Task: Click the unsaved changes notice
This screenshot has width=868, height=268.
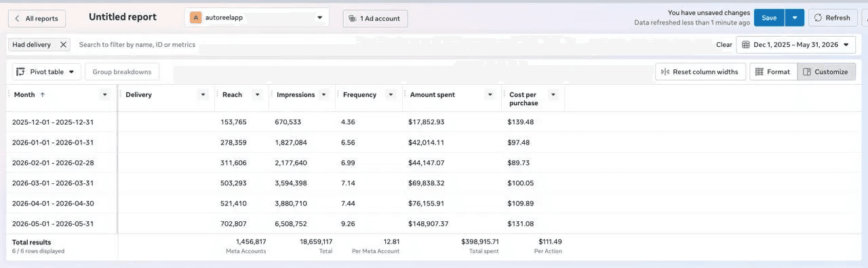Action: point(709,13)
